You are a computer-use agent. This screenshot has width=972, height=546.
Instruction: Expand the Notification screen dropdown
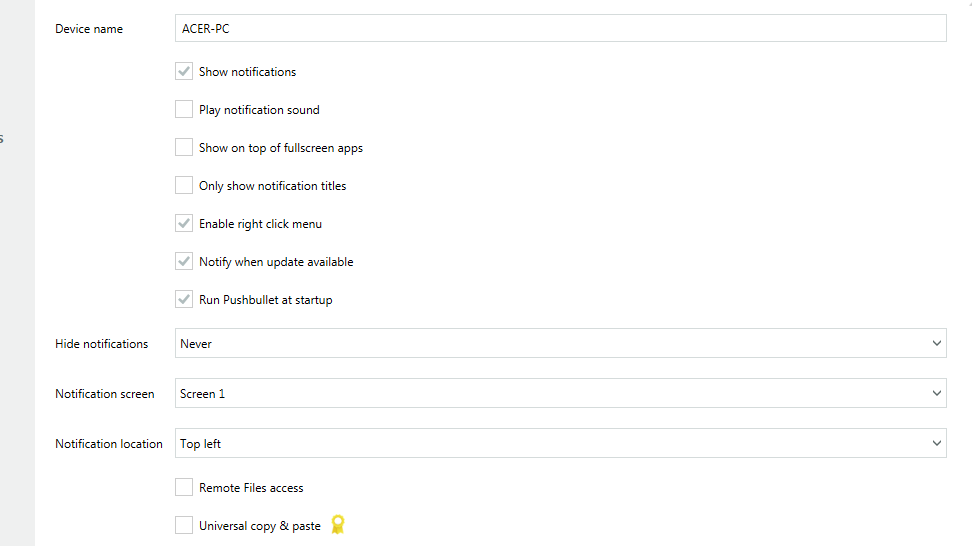[x=560, y=393]
